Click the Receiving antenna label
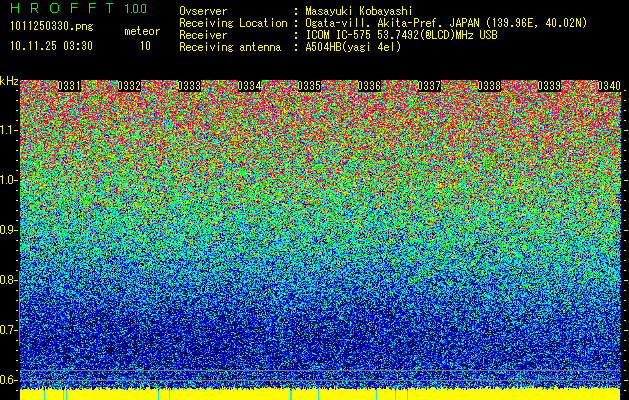Viewport: 629px width, 400px height. coord(230,47)
